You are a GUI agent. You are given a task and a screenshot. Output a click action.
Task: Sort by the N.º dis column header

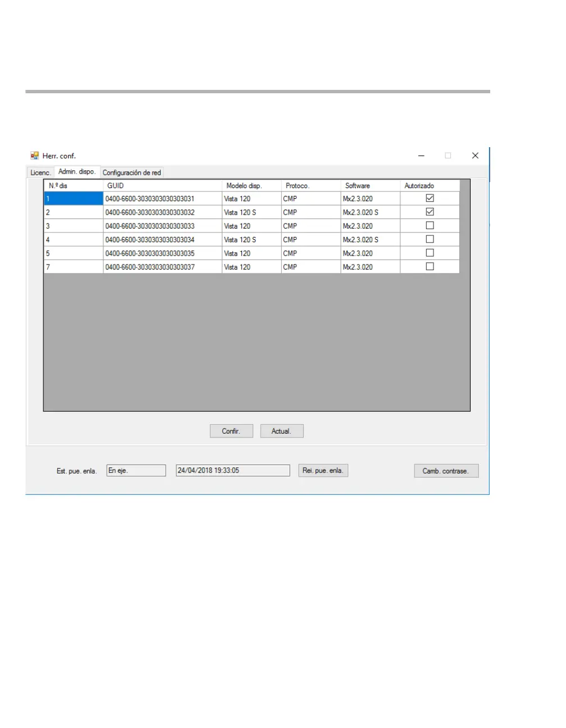coord(74,185)
